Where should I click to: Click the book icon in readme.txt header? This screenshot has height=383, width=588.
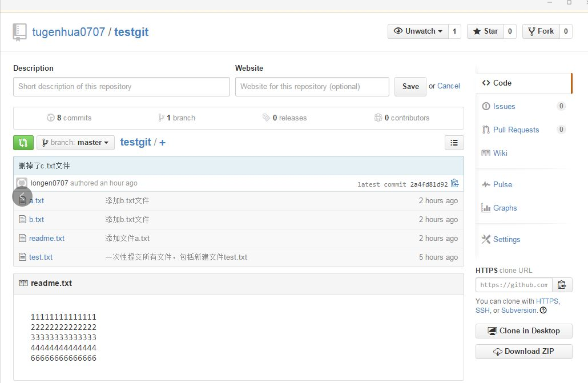(23, 283)
